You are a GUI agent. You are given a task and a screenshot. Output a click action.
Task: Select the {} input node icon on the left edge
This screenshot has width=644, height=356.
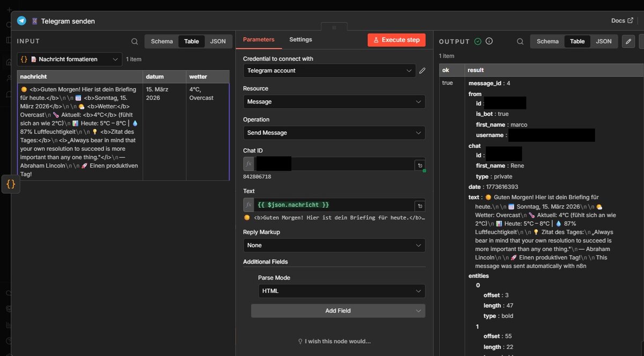pos(11,184)
